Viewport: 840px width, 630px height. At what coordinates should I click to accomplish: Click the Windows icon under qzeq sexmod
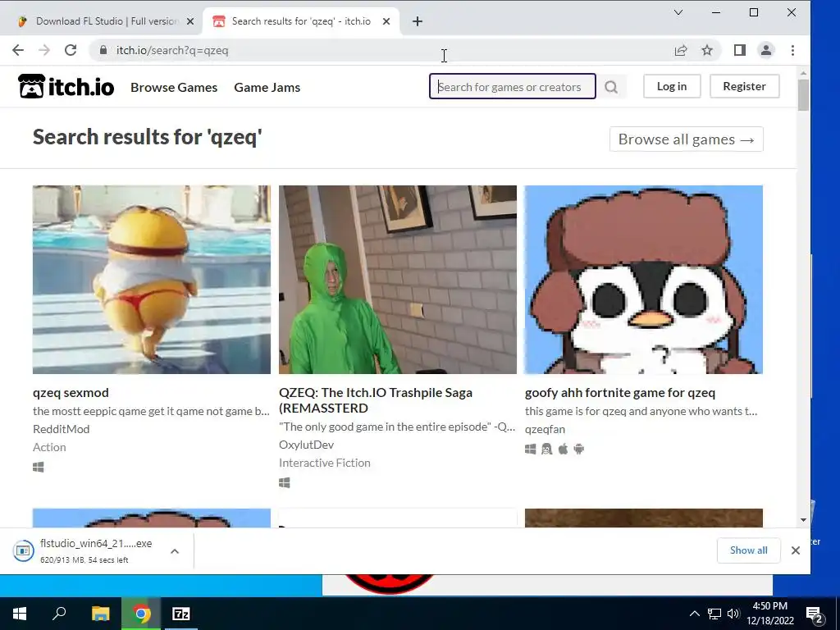tap(38, 467)
